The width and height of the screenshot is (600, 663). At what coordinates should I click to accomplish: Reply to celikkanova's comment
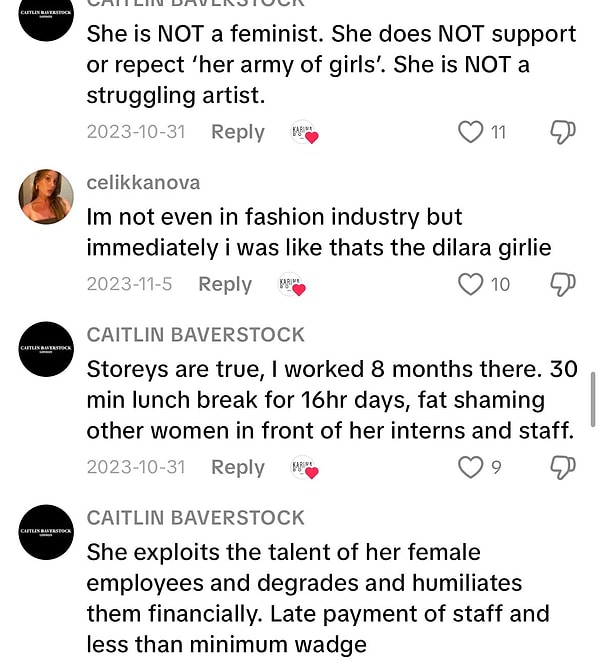[225, 284]
